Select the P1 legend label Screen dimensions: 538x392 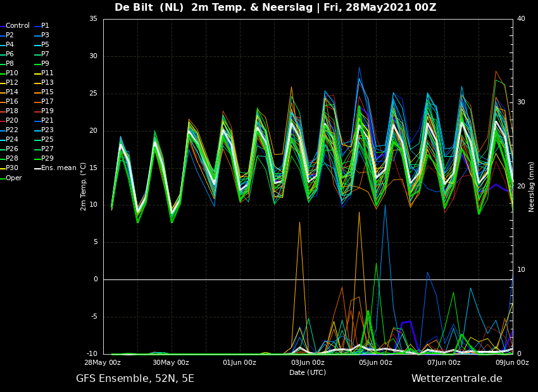(42, 26)
